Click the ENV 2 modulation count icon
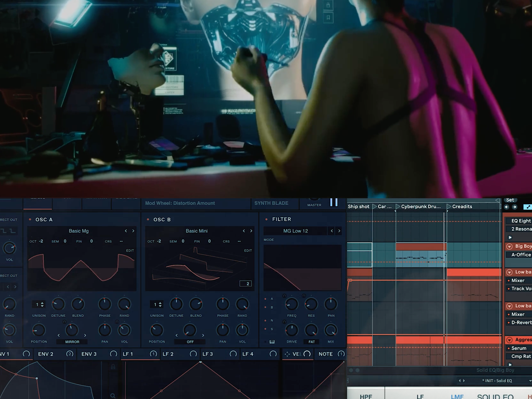532x399 pixels. 70,354
